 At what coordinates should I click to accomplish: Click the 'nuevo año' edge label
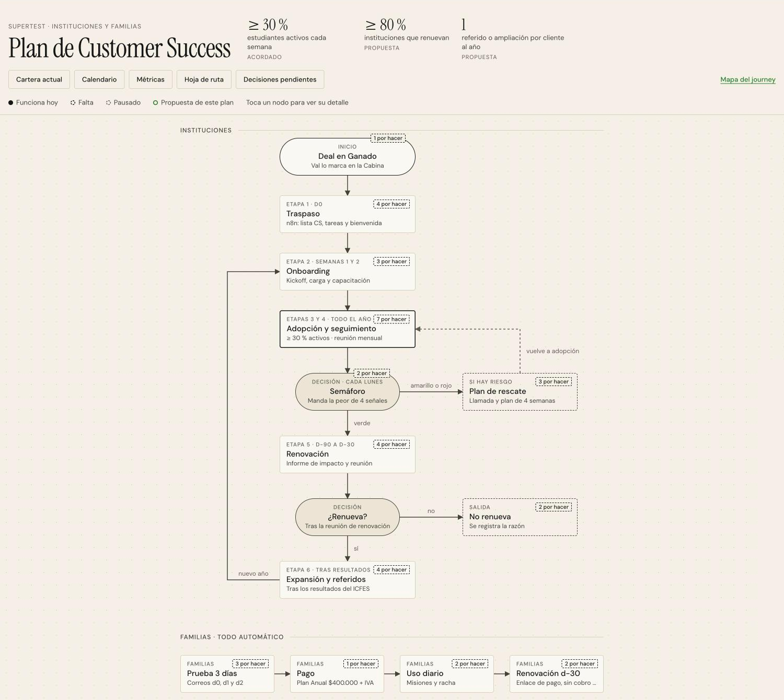click(253, 574)
